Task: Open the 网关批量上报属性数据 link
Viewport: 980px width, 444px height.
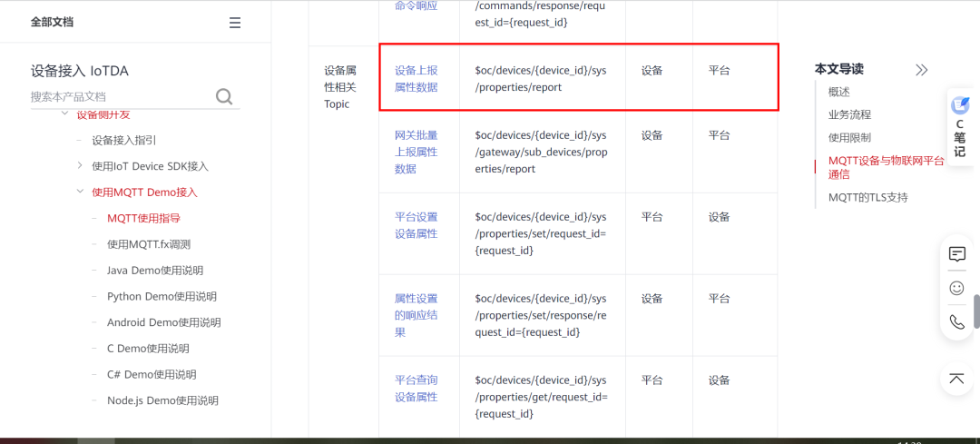Action: [416, 152]
